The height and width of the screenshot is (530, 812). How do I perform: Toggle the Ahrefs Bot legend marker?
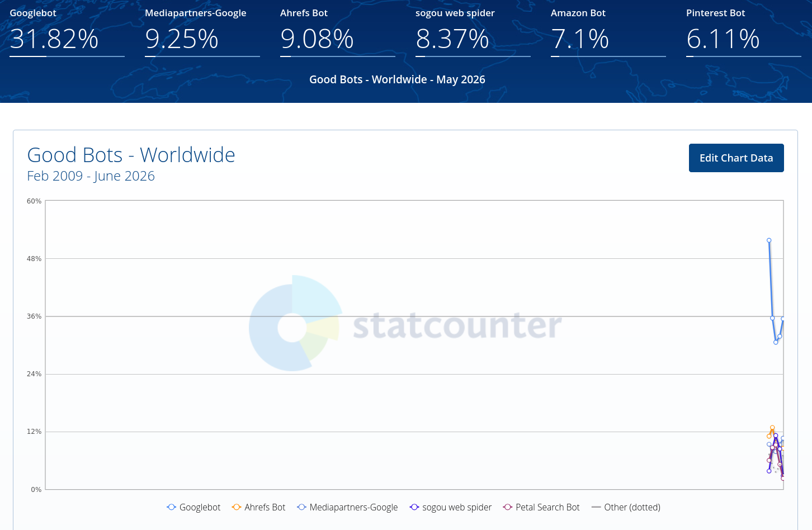[237, 507]
